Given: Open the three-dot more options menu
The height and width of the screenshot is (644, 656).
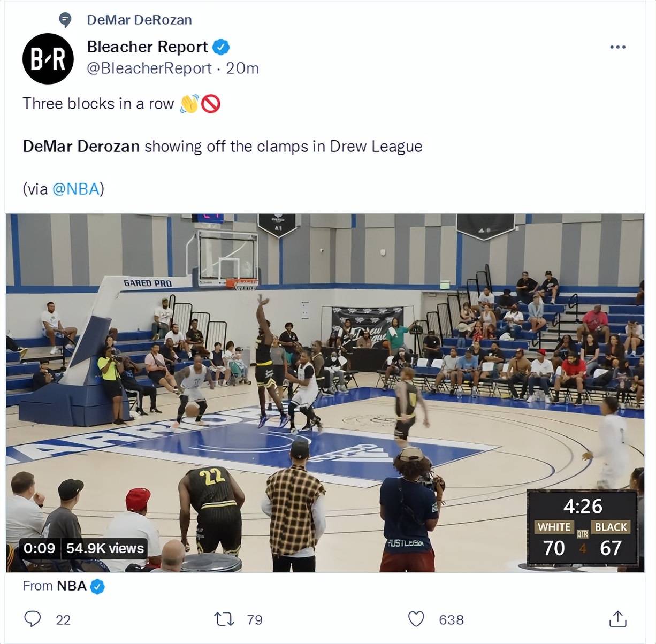Looking at the screenshot, I should click(617, 47).
